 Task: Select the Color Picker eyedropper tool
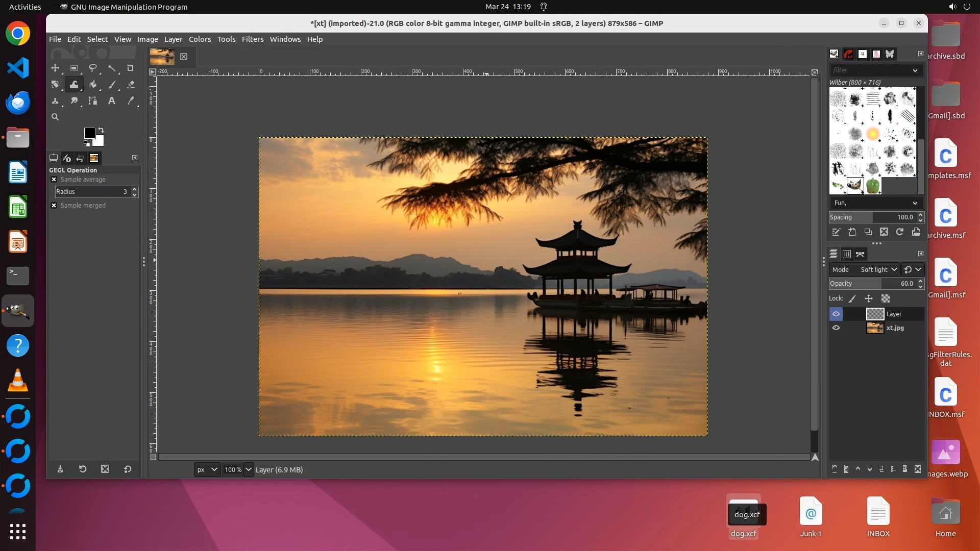click(131, 101)
